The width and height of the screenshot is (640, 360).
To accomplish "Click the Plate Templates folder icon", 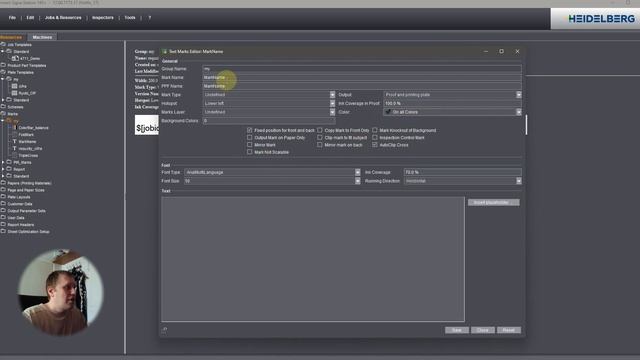I will (x=3, y=72).
